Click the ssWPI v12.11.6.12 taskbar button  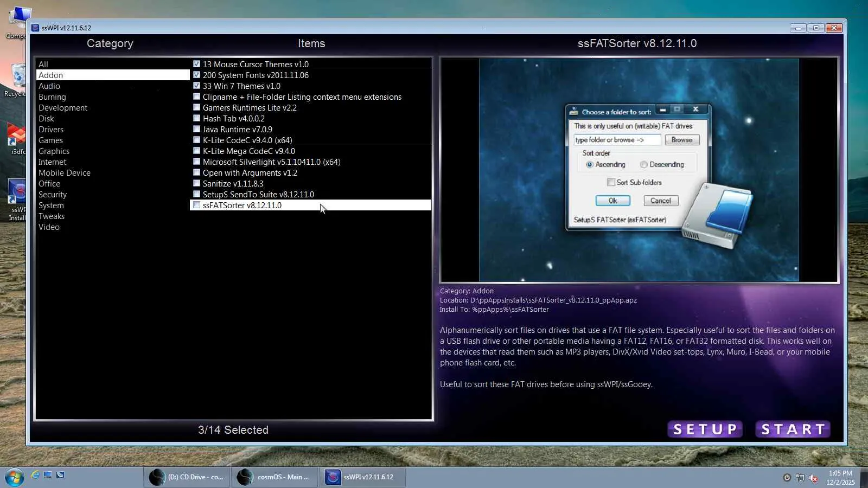point(362,477)
